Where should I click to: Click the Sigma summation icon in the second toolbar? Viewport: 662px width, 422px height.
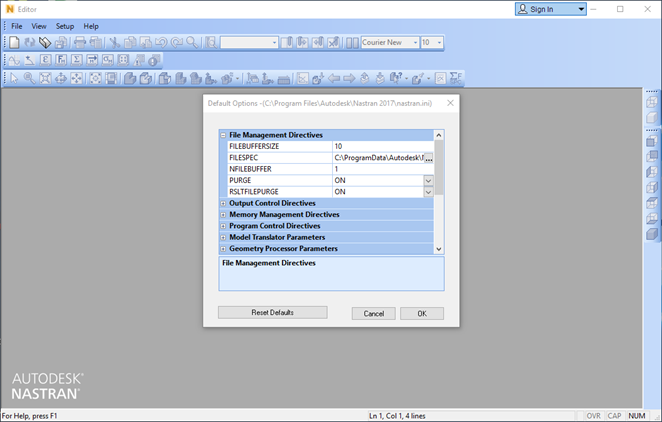76,60
